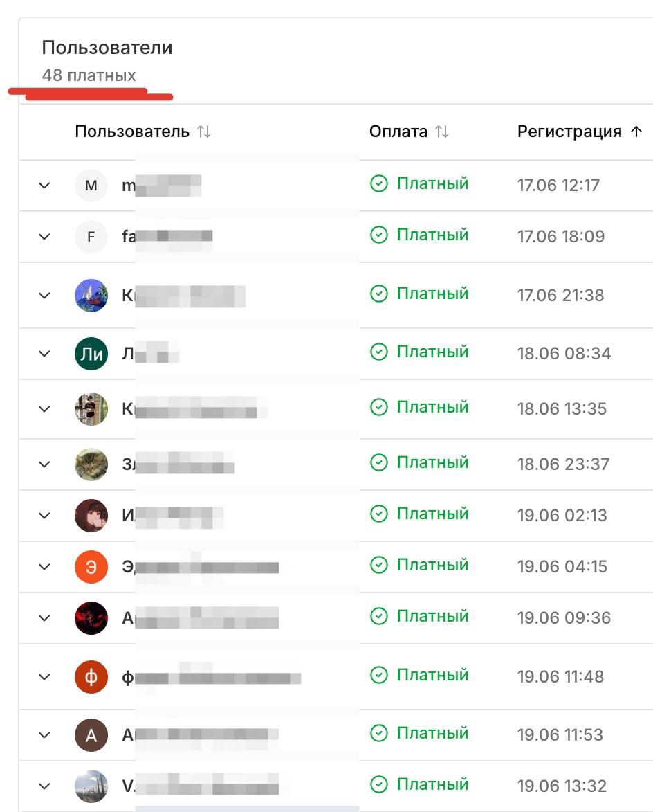Click the Оплата column header
The height and width of the screenshot is (812, 653).
pyautogui.click(x=398, y=132)
